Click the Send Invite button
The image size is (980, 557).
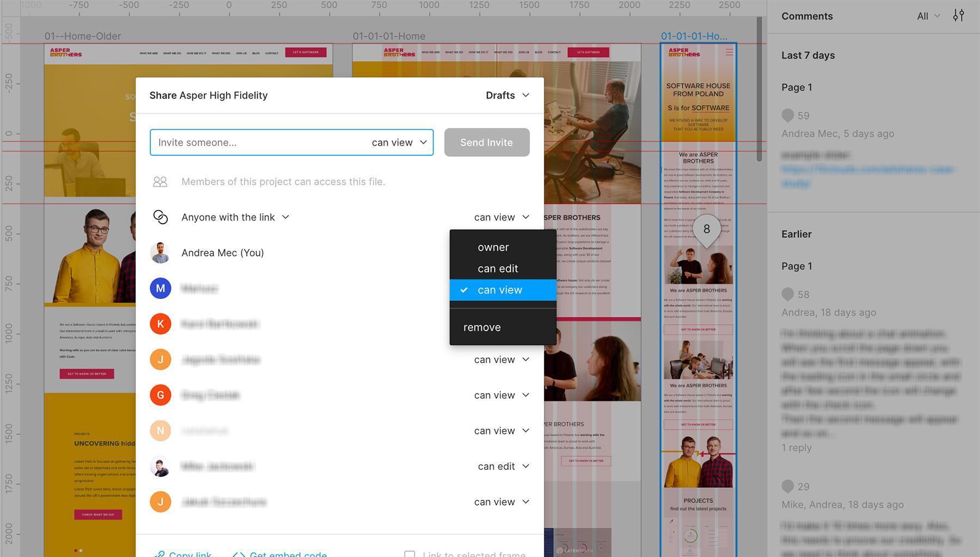[x=486, y=142]
